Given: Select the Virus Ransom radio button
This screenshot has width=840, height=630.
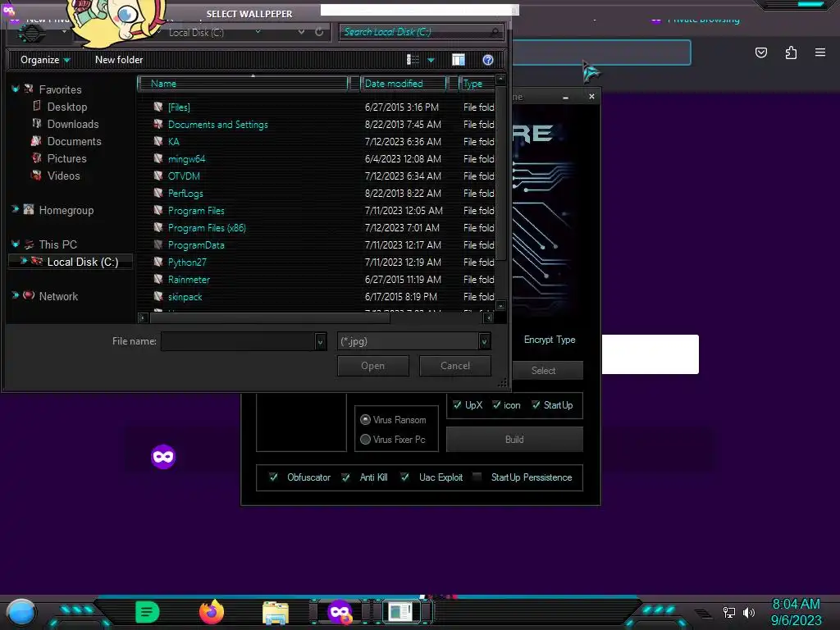Looking at the screenshot, I should 365,419.
